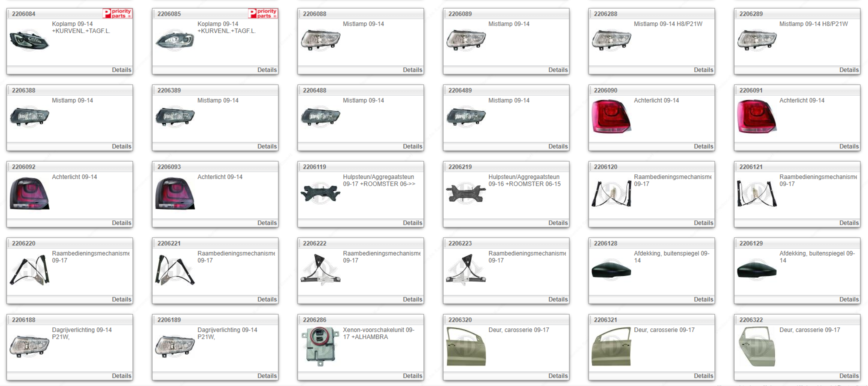Viewport: 868px width, 386px height.
Task: Show Details for Hulpsteun part 2206219
Action: [557, 223]
